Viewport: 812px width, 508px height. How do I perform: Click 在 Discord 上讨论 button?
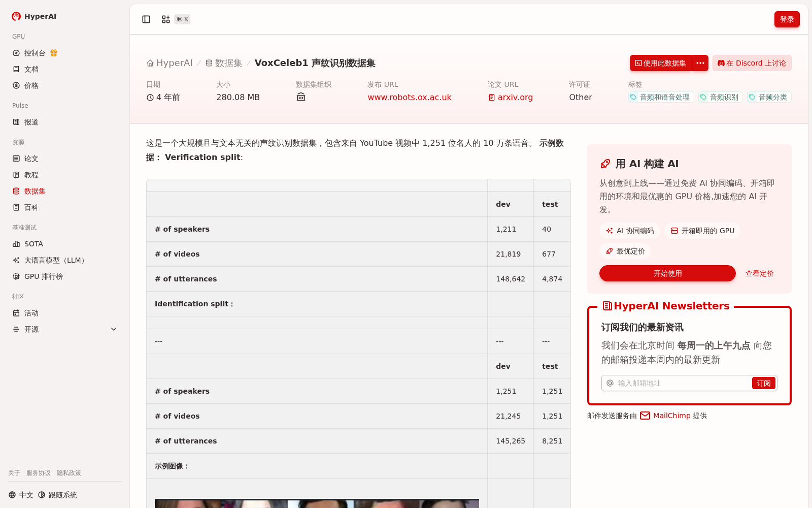pyautogui.click(x=752, y=63)
